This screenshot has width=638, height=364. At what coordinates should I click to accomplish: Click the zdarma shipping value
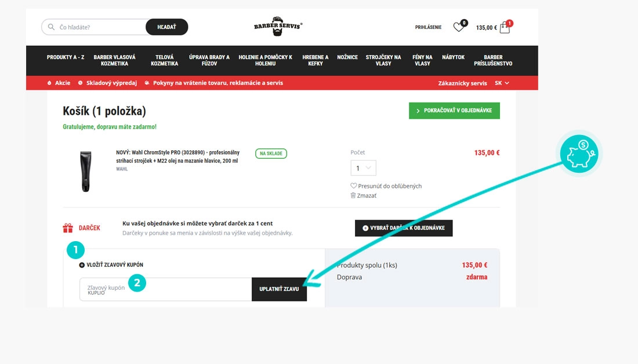pyautogui.click(x=476, y=277)
